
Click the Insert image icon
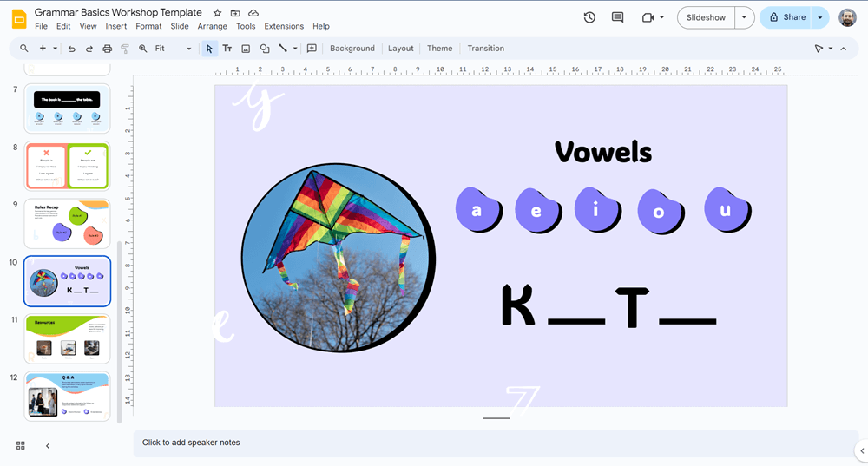pyautogui.click(x=246, y=49)
